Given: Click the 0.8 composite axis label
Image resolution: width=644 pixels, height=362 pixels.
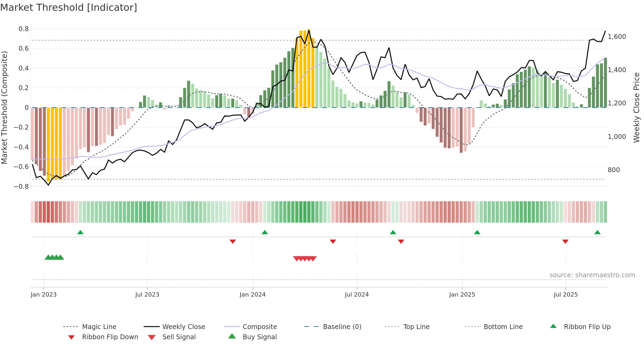Looking at the screenshot, I should (24, 29).
